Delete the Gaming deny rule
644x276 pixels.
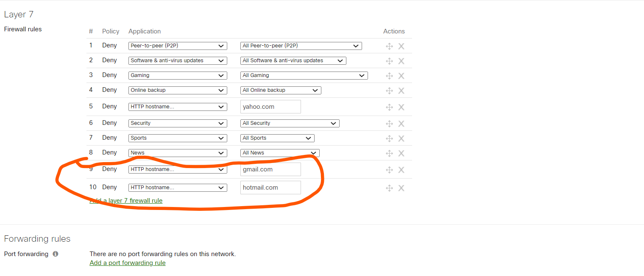[401, 75]
